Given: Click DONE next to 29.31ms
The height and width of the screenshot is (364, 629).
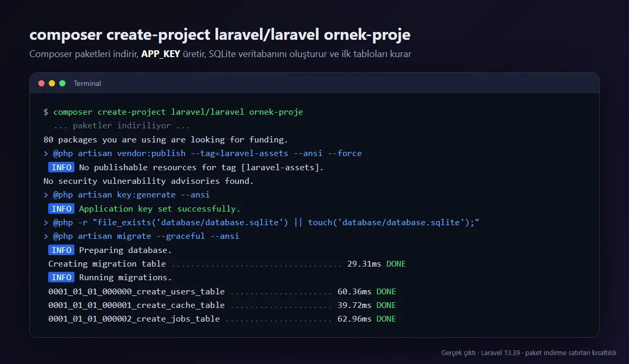Looking at the screenshot, I should click(x=396, y=264).
